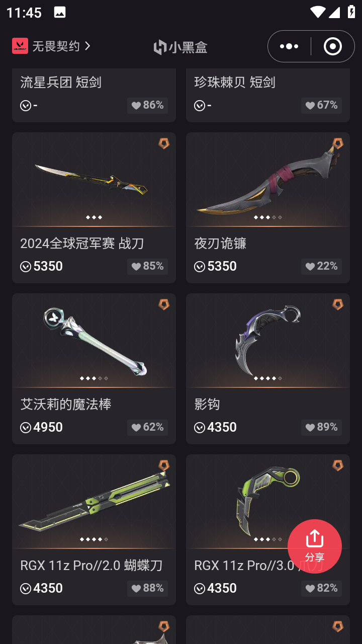Image resolution: width=362 pixels, height=644 pixels.
Task: Toggle the 22% heart on 夜刃诡镰
Action: [321, 266]
